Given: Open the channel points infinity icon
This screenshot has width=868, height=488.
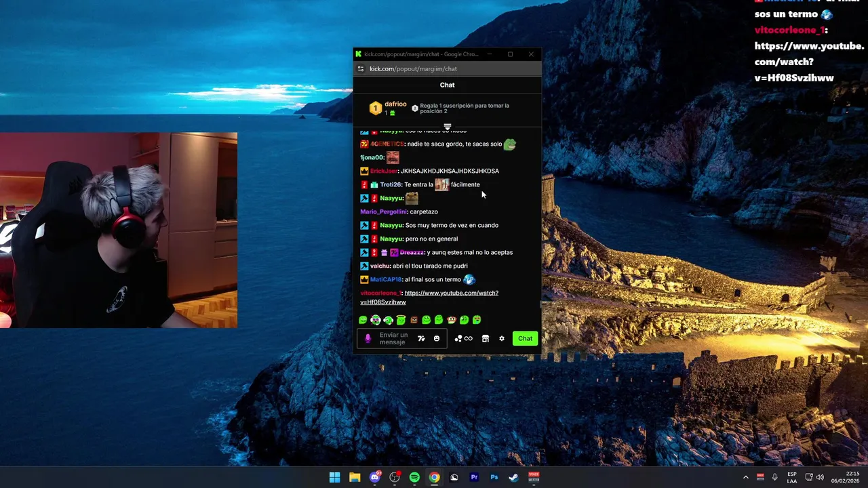Looking at the screenshot, I should 464,338.
